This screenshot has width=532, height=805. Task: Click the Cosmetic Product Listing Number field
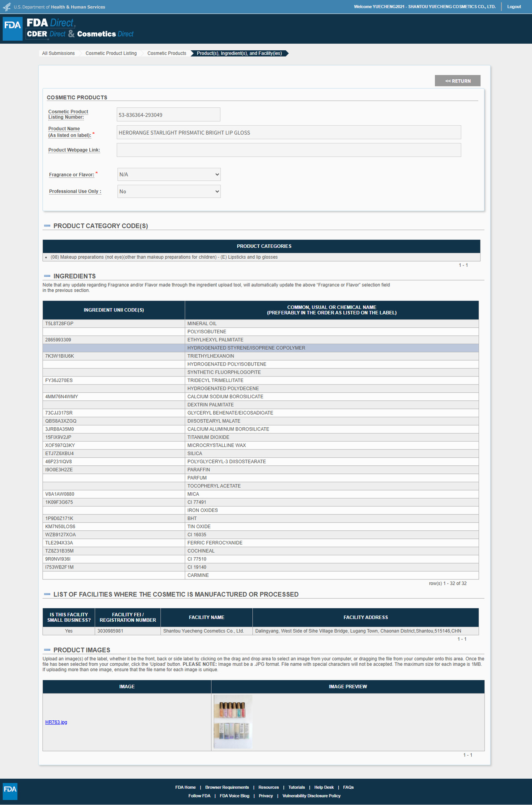(x=169, y=114)
